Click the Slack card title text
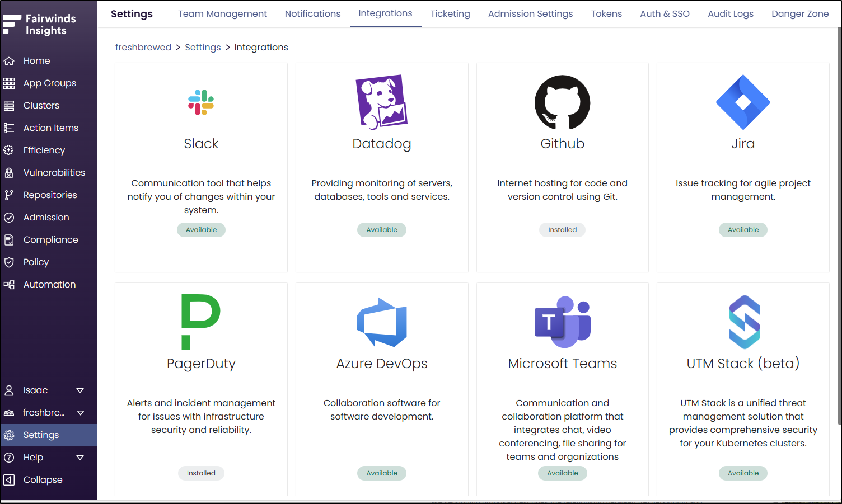 (x=201, y=144)
